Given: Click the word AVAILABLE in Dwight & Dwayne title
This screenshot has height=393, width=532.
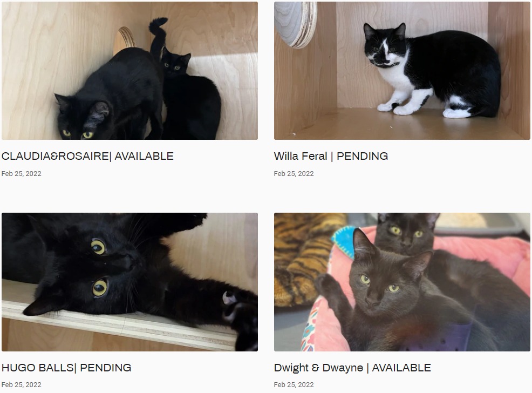Looking at the screenshot, I should pyautogui.click(x=402, y=368).
